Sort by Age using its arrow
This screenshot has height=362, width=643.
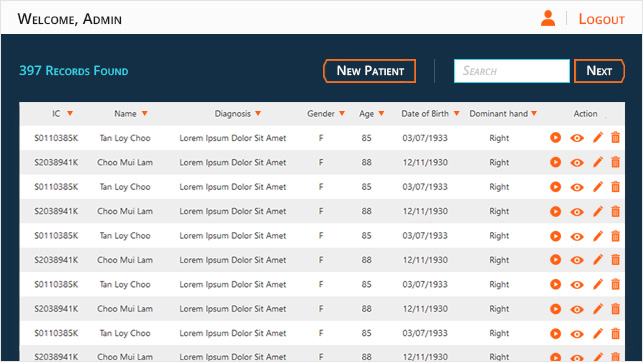(x=381, y=114)
